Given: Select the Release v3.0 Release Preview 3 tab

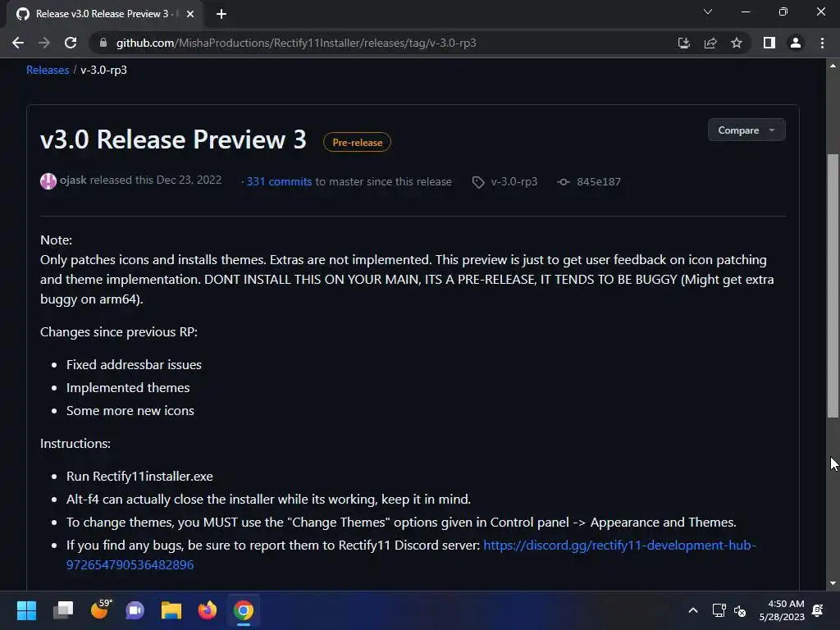Looking at the screenshot, I should click(102, 14).
